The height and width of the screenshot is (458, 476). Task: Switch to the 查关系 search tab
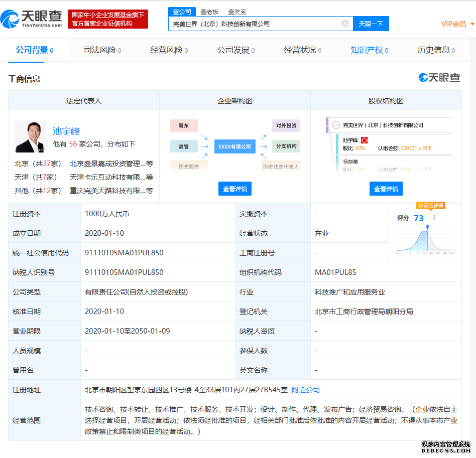(237, 12)
